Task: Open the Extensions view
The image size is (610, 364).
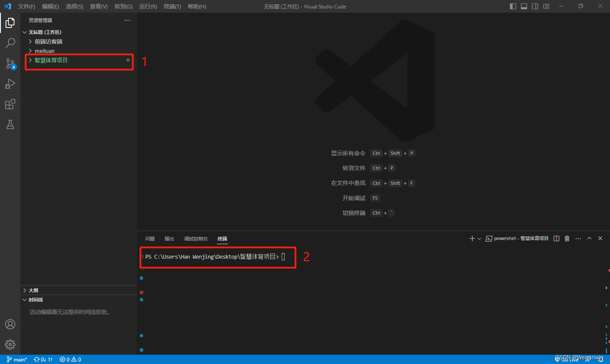Action: [10, 104]
